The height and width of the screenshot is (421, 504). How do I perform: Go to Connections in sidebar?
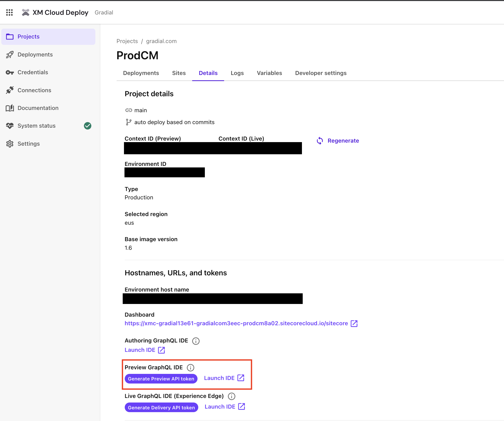pyautogui.click(x=34, y=90)
